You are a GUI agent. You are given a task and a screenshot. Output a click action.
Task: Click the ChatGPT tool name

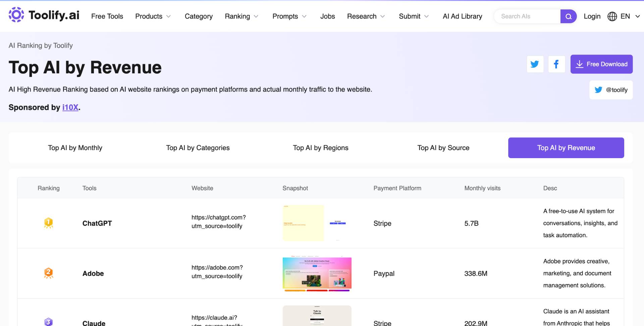[97, 223]
